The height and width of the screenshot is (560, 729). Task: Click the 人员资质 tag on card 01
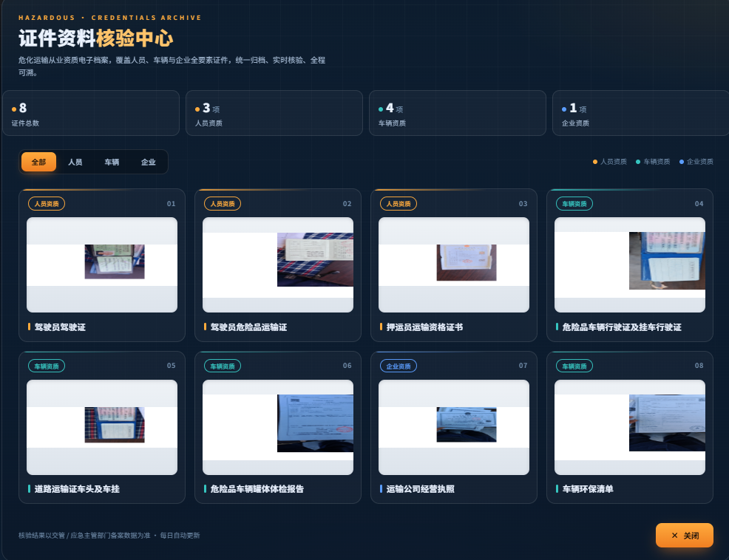(x=47, y=204)
